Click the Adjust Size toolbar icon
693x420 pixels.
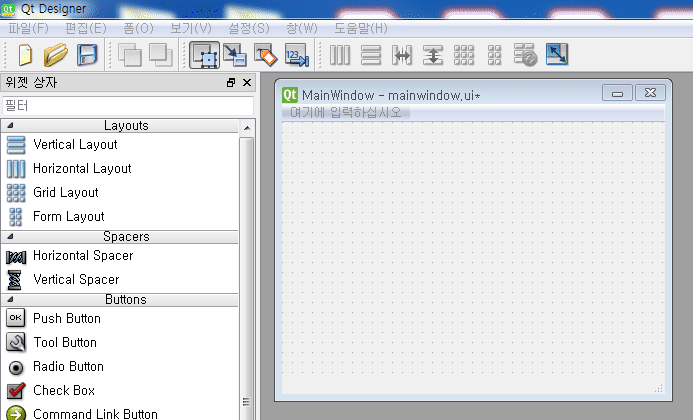(x=557, y=54)
